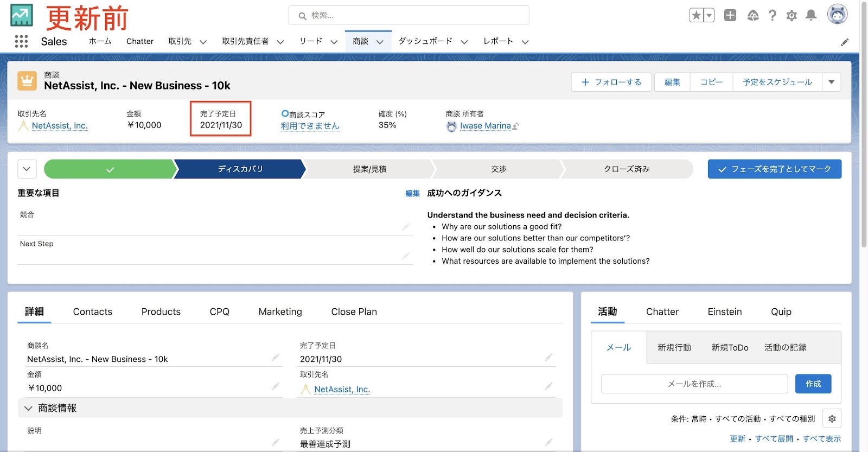
Task: Click the opportunity crown record icon
Action: [27, 81]
